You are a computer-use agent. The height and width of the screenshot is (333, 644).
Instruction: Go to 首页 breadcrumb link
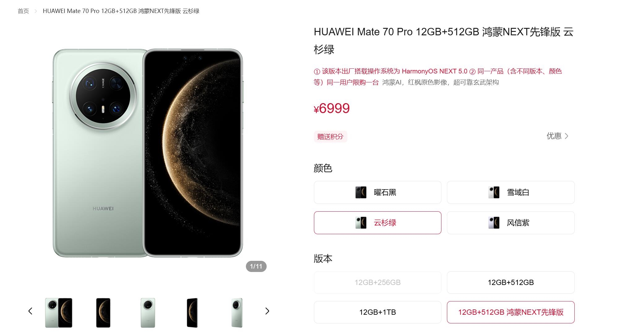click(x=23, y=11)
